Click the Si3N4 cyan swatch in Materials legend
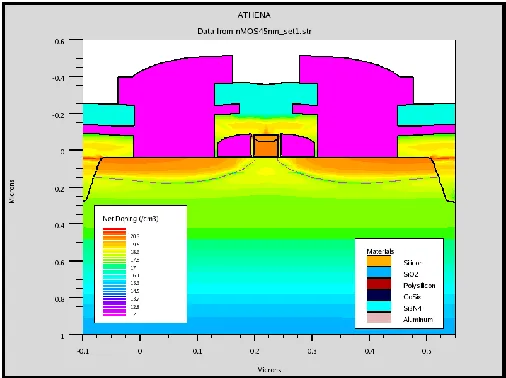 (x=379, y=306)
